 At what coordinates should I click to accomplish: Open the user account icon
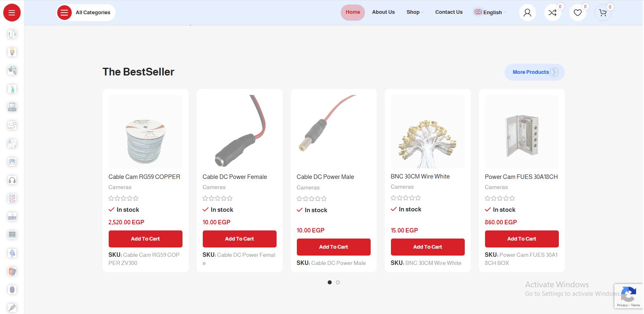(527, 13)
